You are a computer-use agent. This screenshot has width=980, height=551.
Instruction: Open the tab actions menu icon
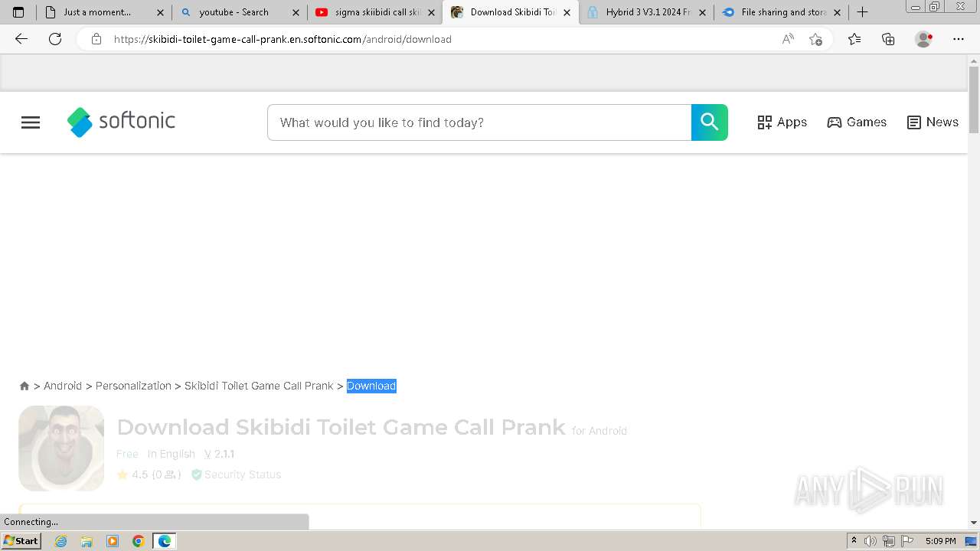(18, 12)
